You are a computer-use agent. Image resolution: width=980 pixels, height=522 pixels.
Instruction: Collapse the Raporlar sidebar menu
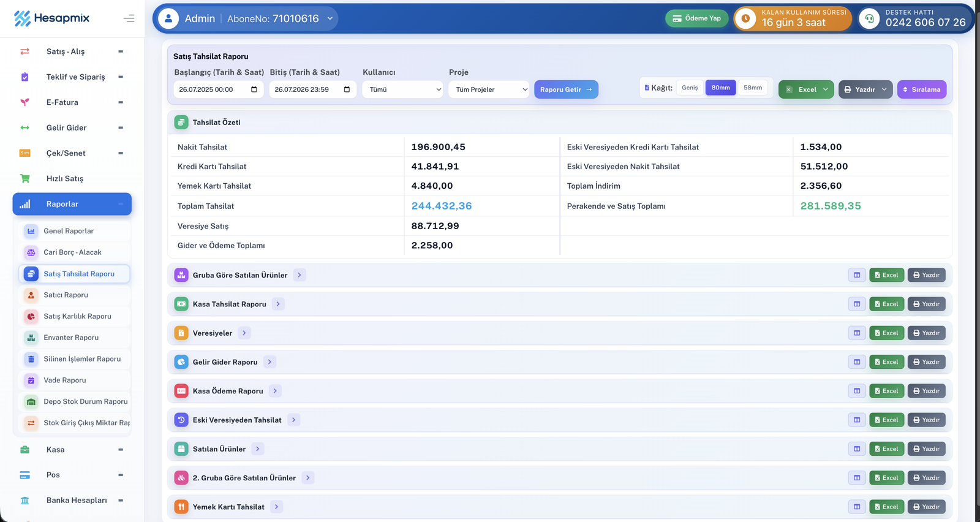pyautogui.click(x=72, y=204)
